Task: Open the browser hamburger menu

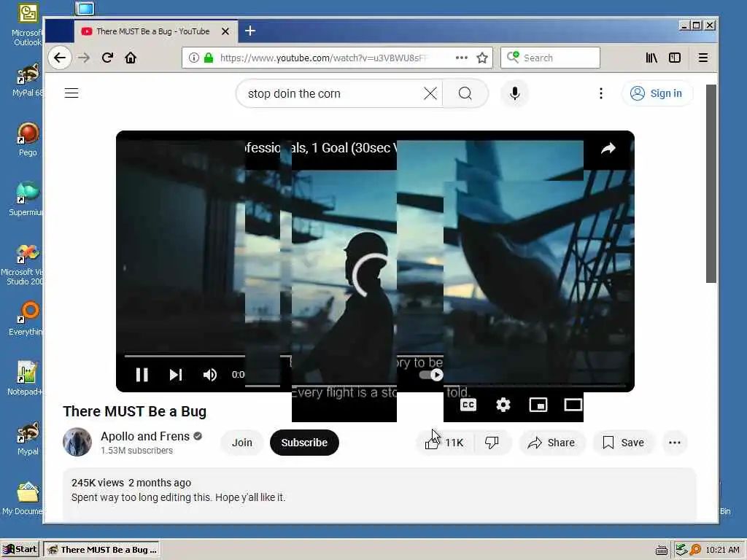Action: click(x=703, y=58)
